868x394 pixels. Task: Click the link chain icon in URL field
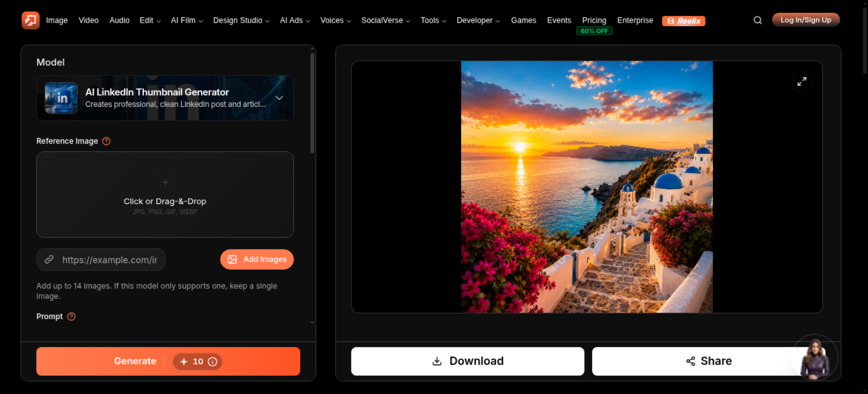(x=49, y=259)
